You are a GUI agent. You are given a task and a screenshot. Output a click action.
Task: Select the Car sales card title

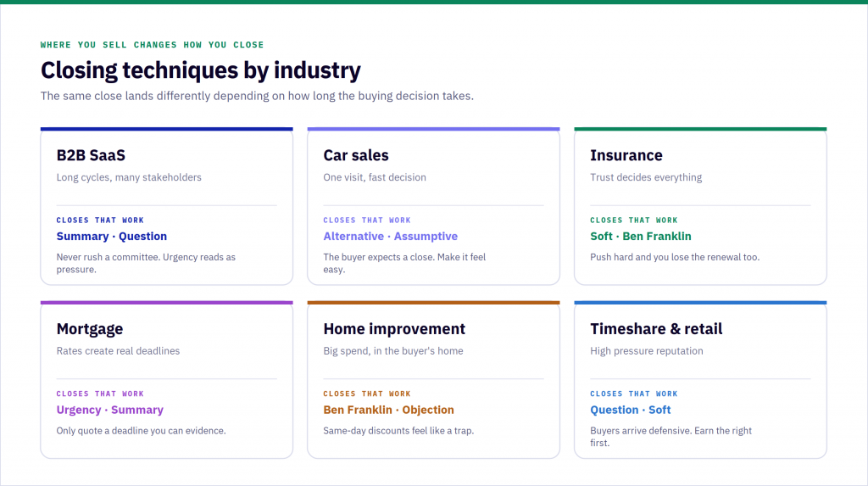(x=356, y=155)
